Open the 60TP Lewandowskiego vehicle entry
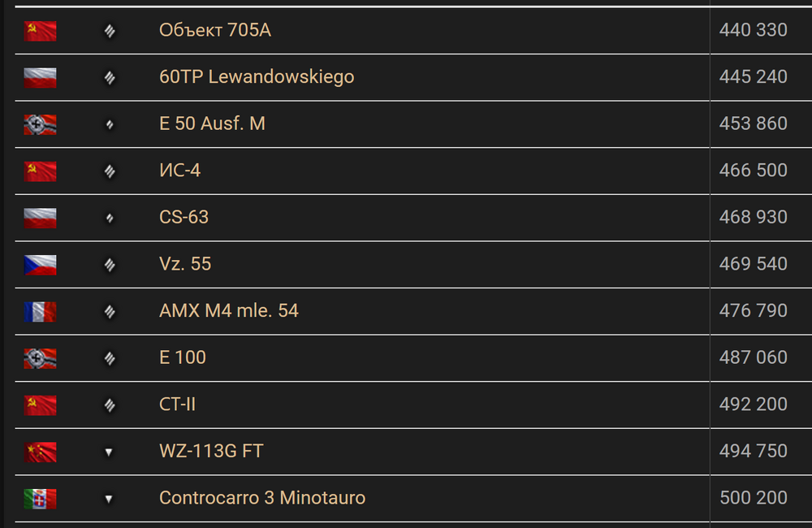 coord(257,76)
